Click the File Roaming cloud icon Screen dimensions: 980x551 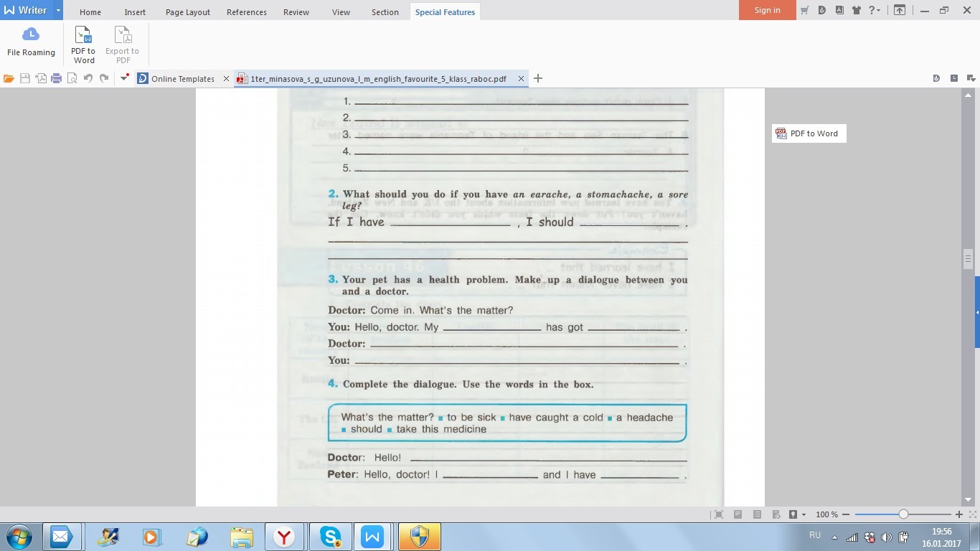pyautogui.click(x=31, y=35)
